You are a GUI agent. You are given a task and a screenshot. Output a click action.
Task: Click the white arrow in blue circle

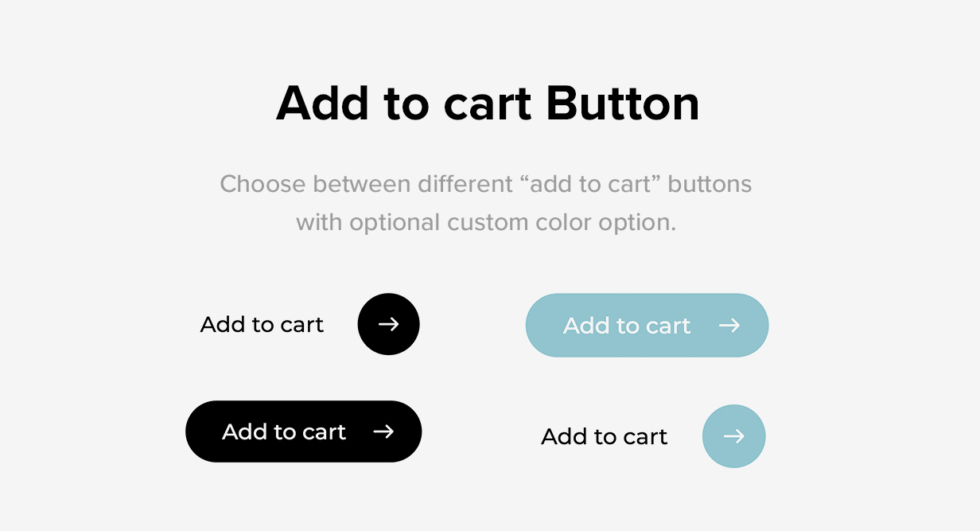(733, 436)
